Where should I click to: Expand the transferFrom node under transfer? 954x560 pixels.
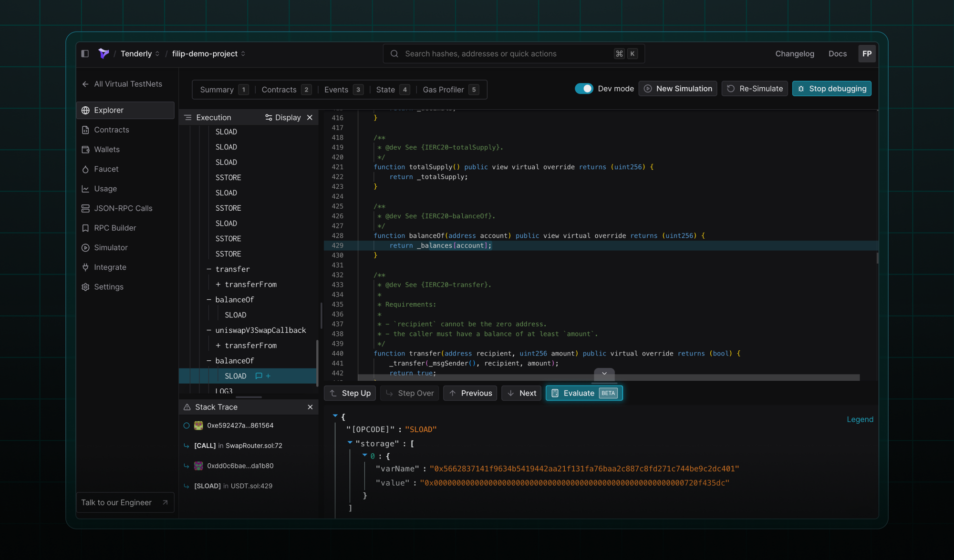pos(218,285)
